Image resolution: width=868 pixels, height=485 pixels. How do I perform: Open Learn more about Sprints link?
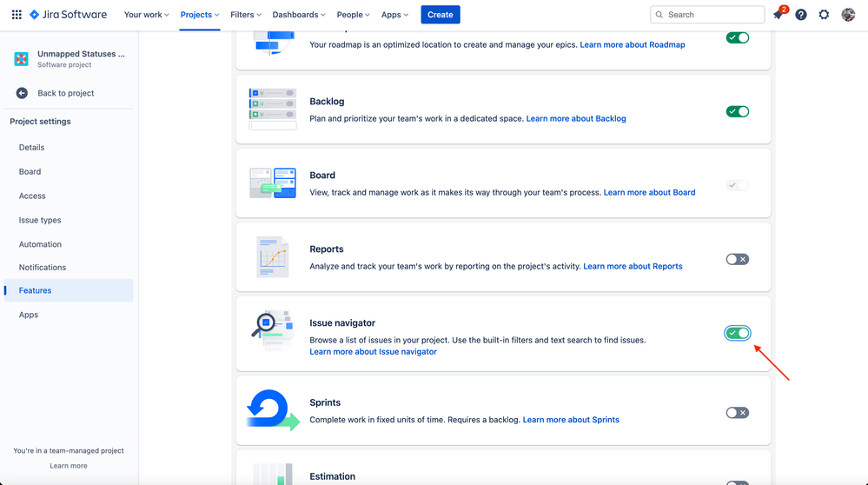tap(571, 420)
